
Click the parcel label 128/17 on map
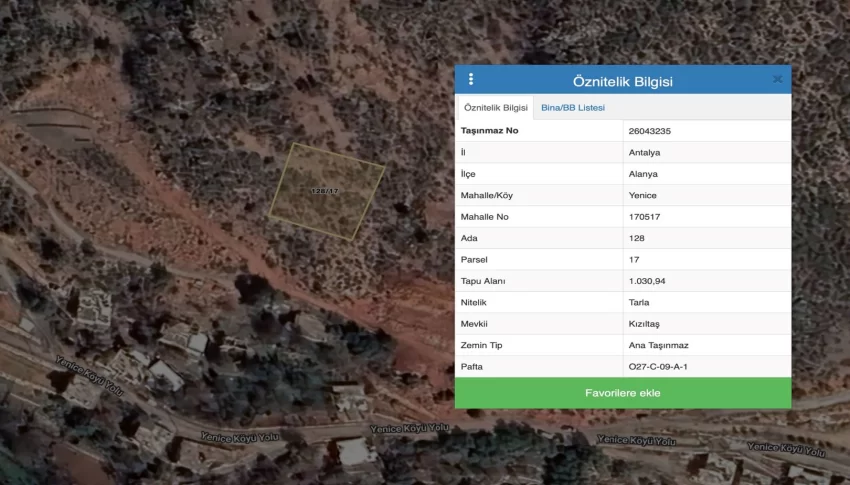[x=325, y=190]
